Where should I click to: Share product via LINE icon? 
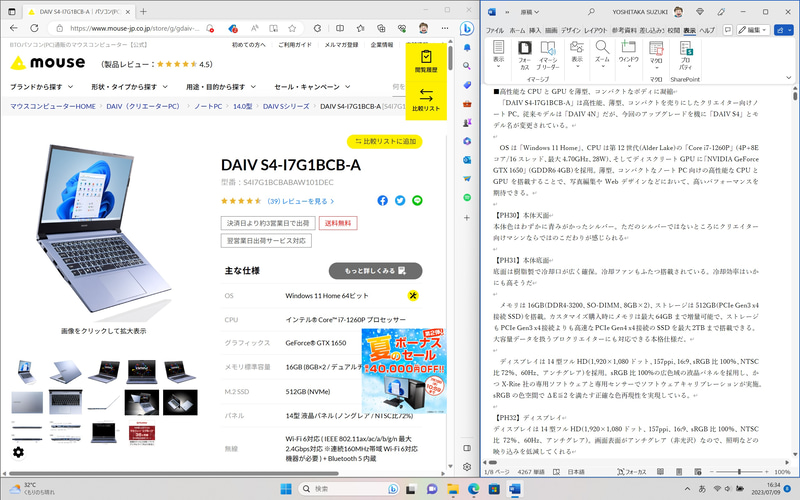417,201
